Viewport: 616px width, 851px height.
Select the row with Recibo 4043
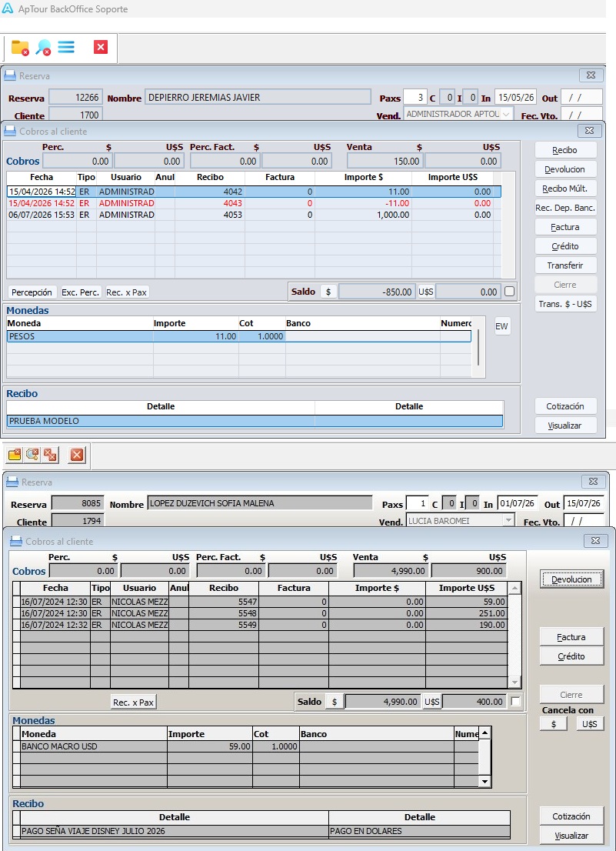(x=254, y=203)
